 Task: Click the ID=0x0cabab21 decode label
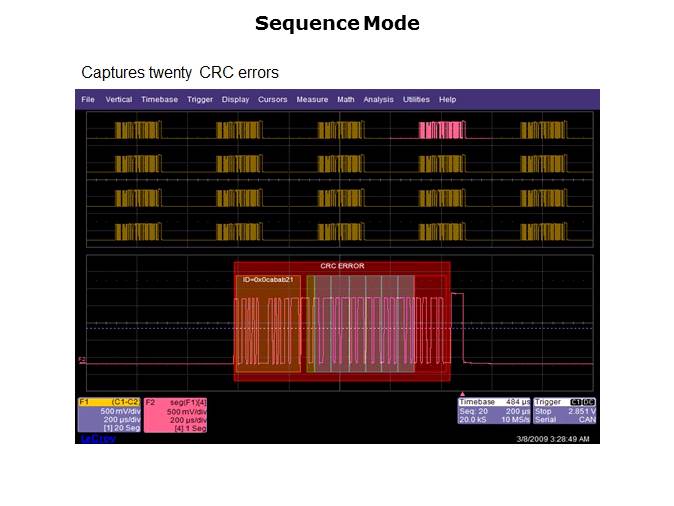[x=266, y=280]
